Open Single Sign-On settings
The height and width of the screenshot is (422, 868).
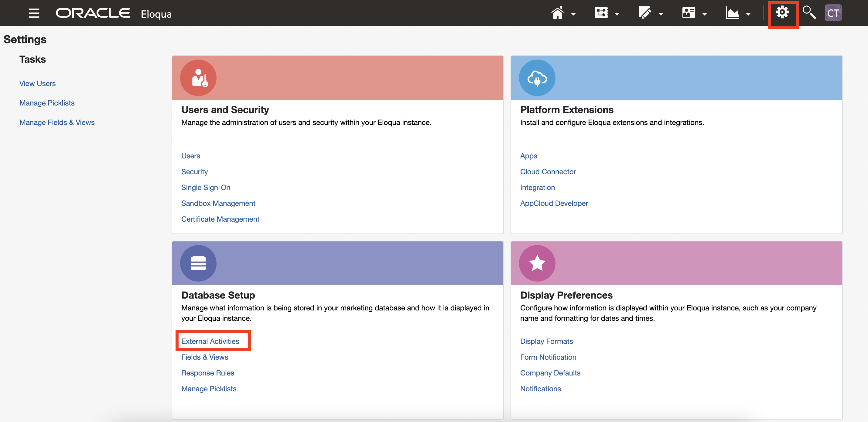[x=206, y=188]
